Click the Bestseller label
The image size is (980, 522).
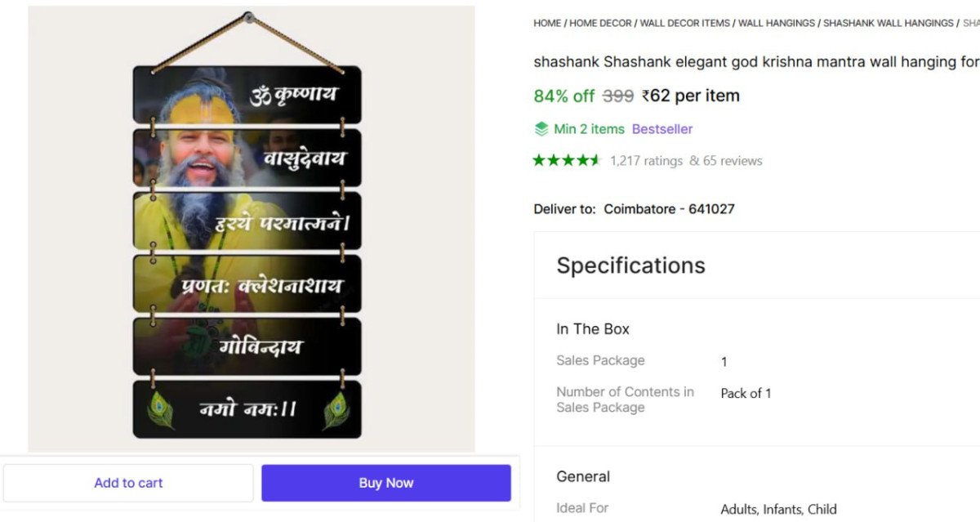coord(662,128)
